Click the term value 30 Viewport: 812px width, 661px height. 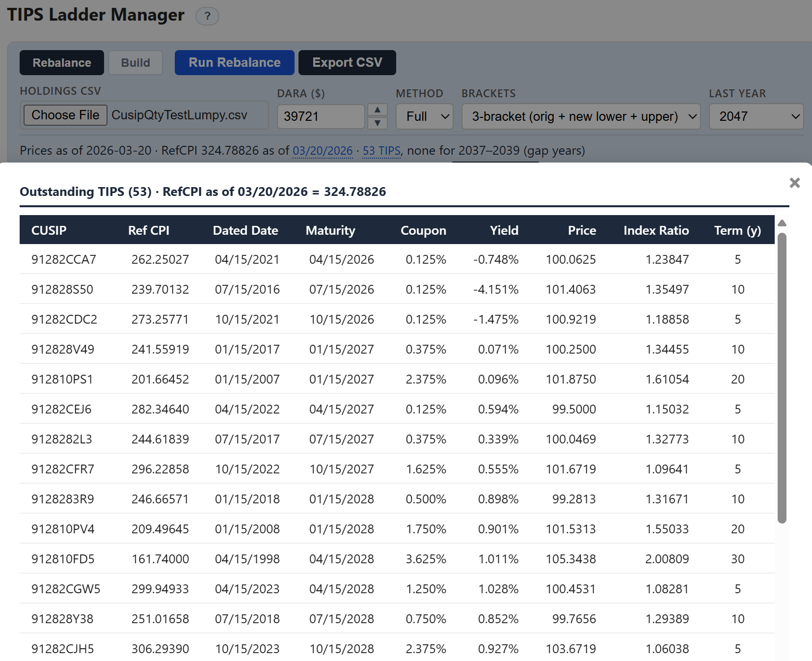click(x=738, y=559)
